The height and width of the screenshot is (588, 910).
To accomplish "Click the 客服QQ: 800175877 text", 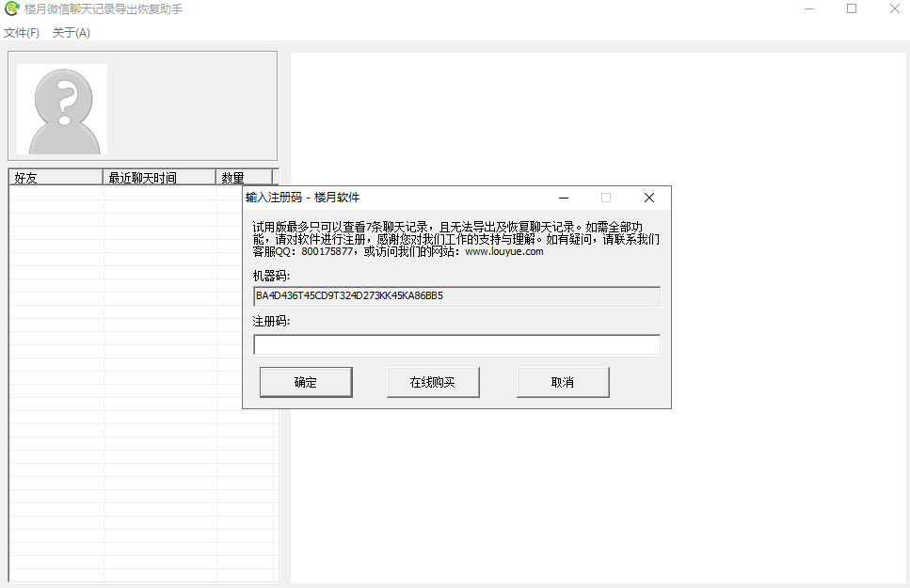I will 303,251.
